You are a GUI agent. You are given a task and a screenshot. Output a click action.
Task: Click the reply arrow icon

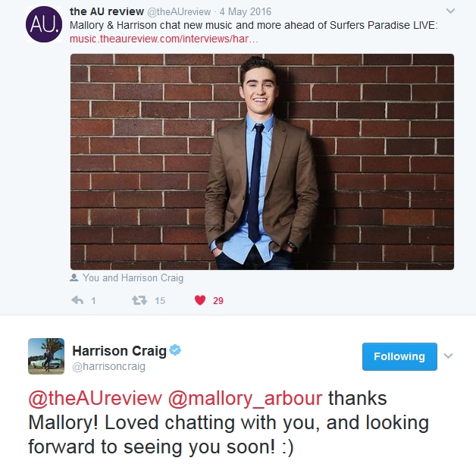77,300
